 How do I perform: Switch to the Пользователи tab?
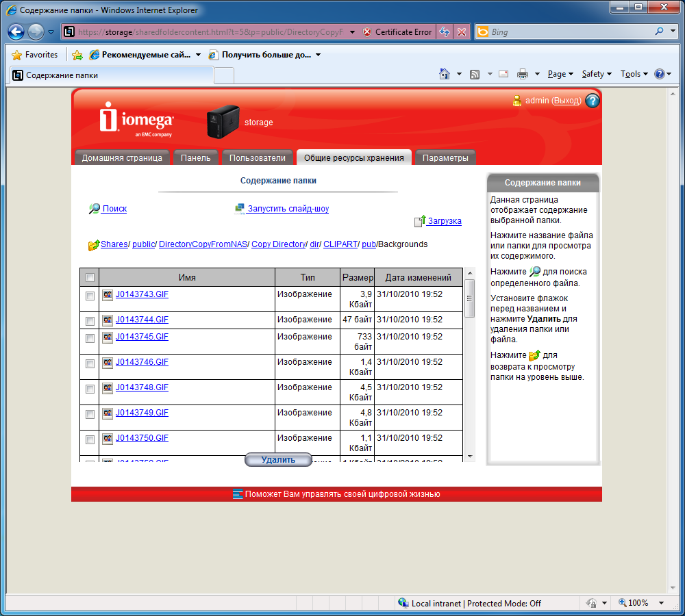(258, 157)
